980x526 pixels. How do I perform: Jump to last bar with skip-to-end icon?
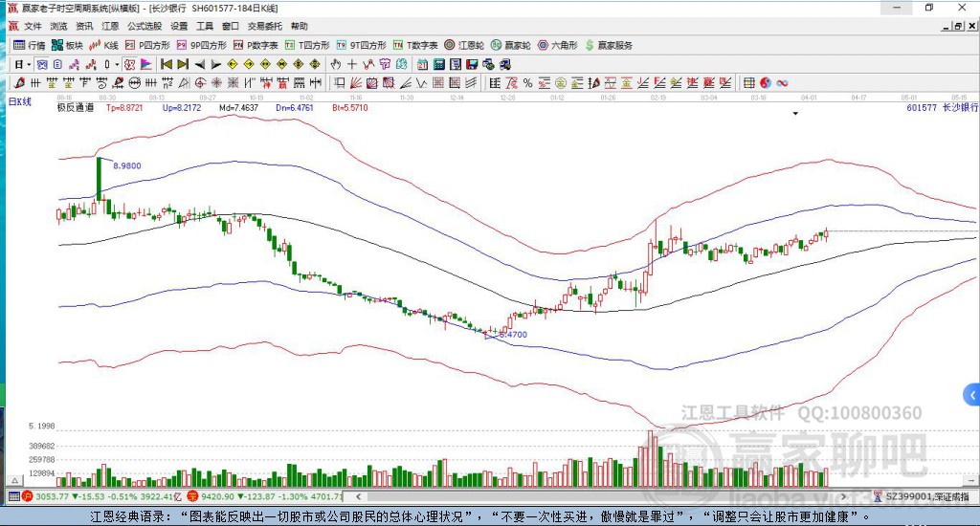[x=183, y=64]
